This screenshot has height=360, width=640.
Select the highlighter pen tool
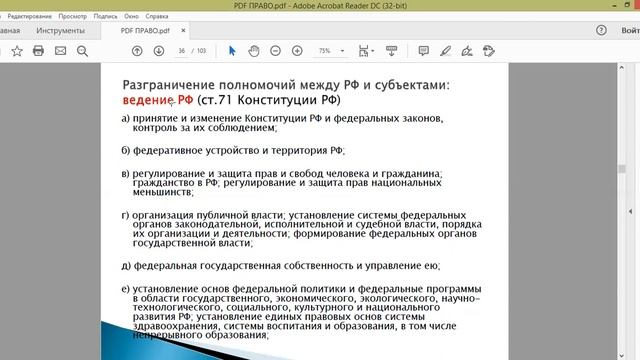pyautogui.click(x=445, y=51)
